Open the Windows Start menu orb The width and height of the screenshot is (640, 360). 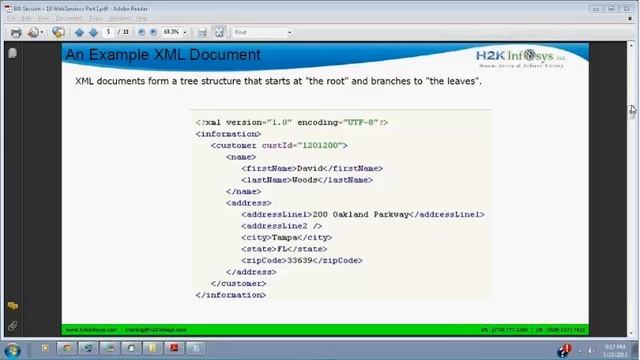click(13, 350)
